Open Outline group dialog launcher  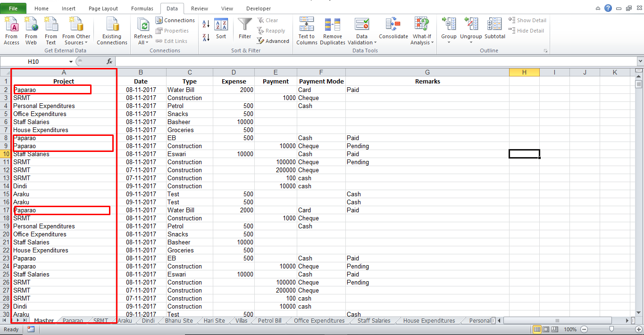(546, 50)
